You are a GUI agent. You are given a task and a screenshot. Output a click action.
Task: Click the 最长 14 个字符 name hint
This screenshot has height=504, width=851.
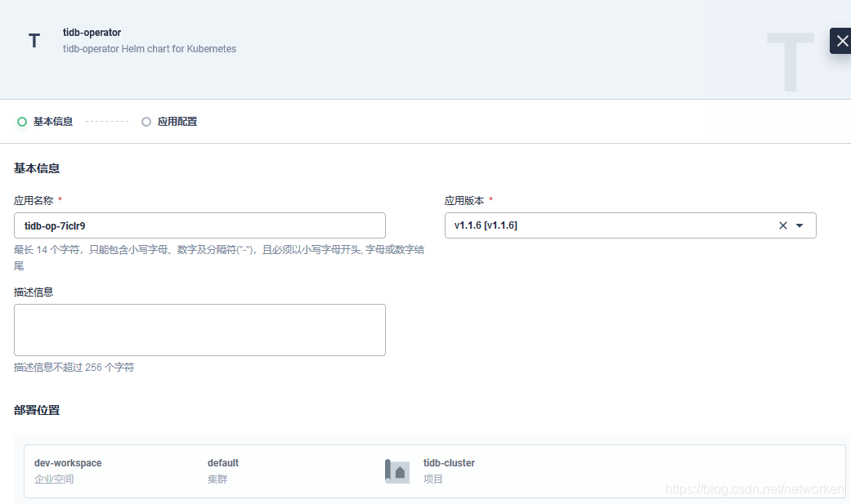point(219,257)
